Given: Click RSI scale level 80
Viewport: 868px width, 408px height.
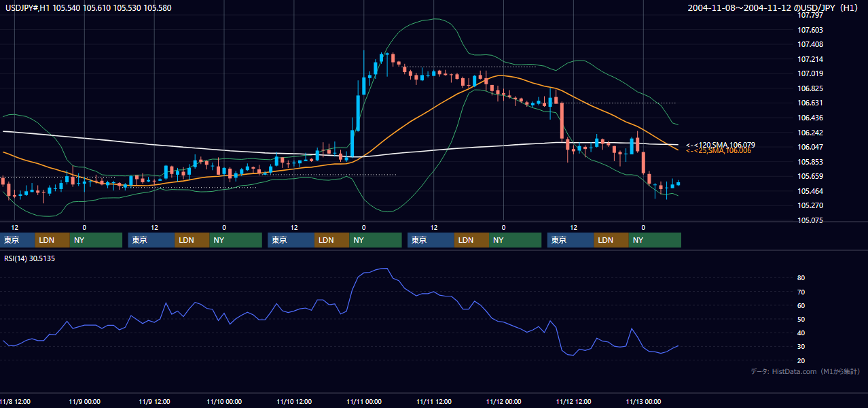Looking at the screenshot, I should pos(801,278).
